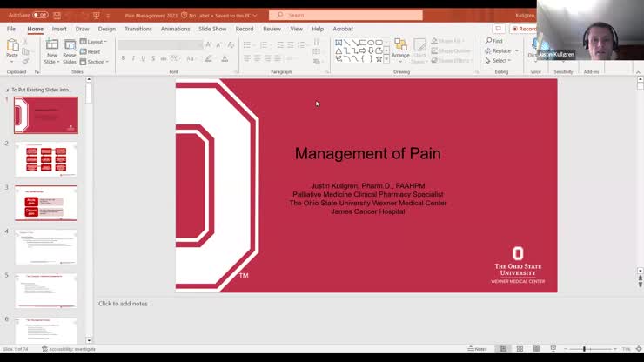The height and width of the screenshot is (362, 644).
Task: Open the File menu
Action: (11, 29)
